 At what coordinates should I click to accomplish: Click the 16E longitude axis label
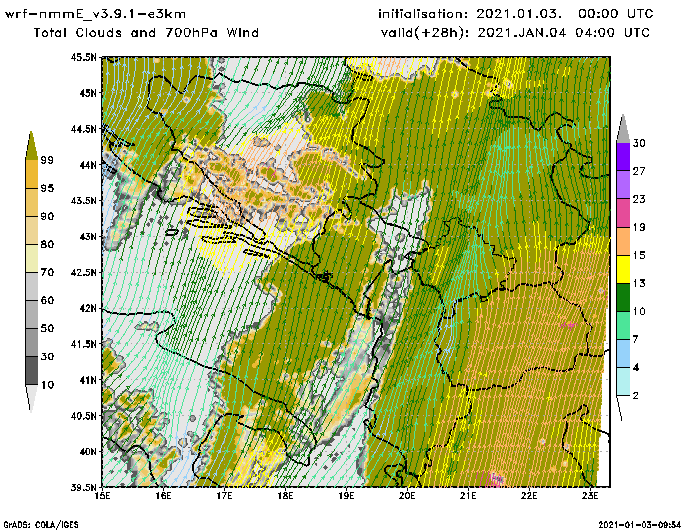point(163,496)
